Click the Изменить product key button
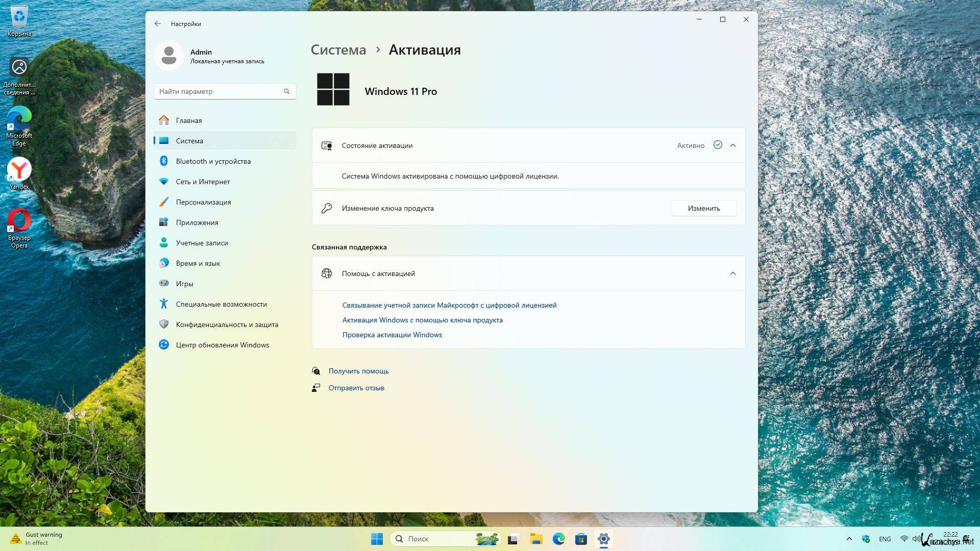This screenshot has width=980, height=551. coord(703,208)
